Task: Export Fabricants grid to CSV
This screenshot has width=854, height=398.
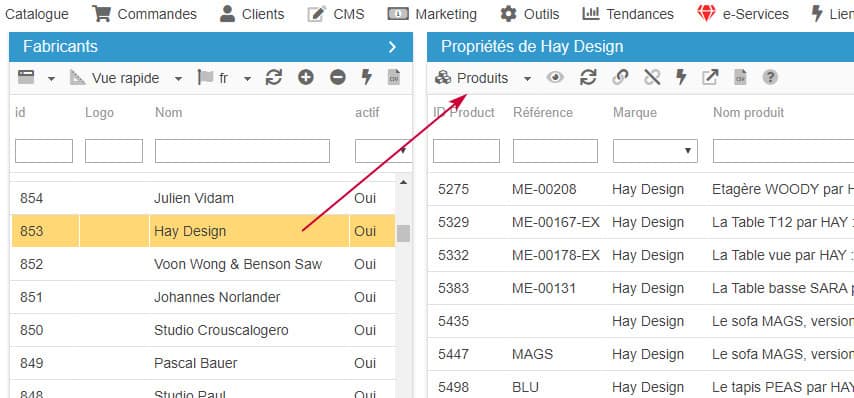Action: pos(394,77)
